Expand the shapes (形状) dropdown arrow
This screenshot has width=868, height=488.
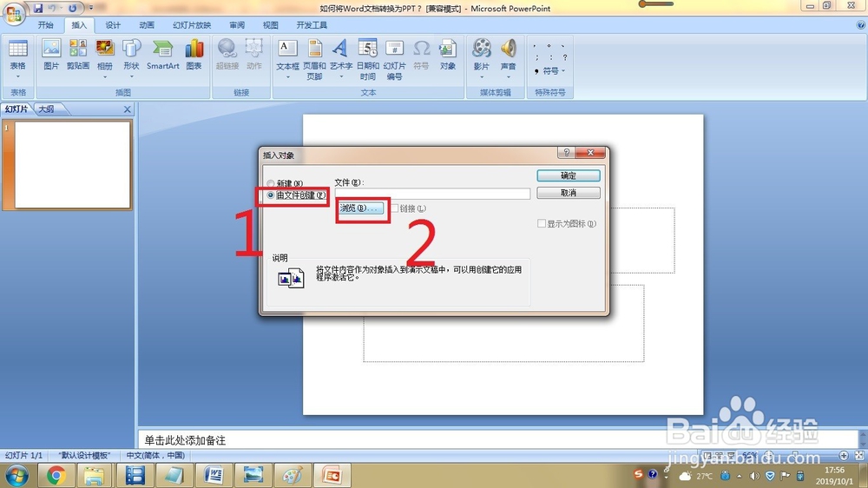coord(131,77)
